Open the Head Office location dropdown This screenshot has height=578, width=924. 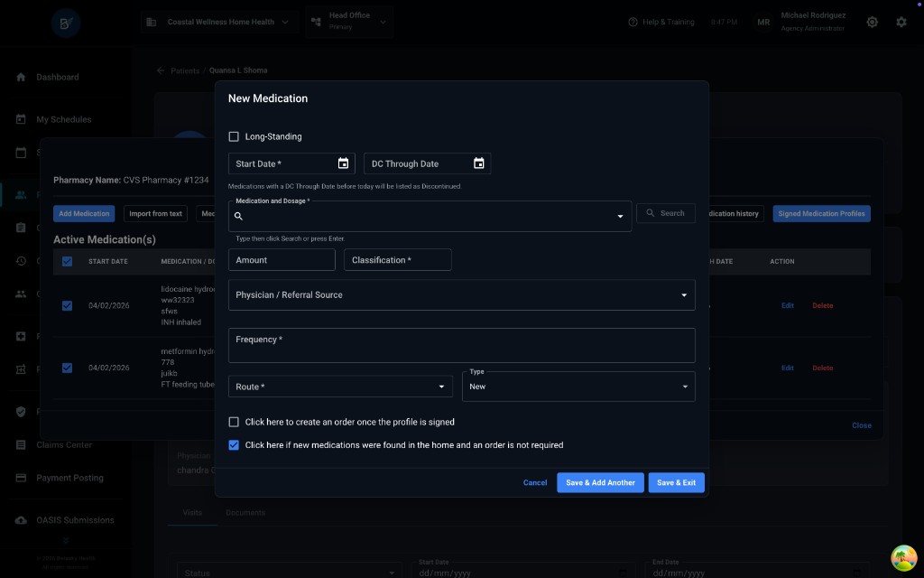pyautogui.click(x=349, y=22)
